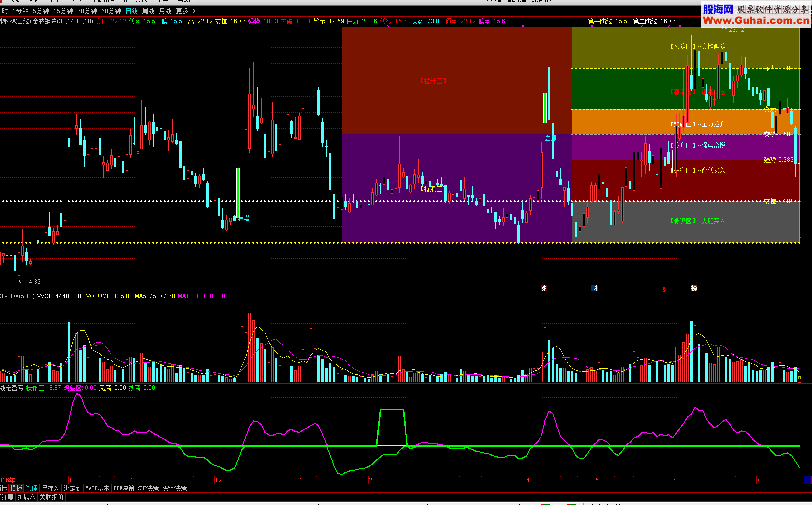The height and width of the screenshot is (505, 812).
Task: Select the MACD基本 indicator template
Action: click(97, 488)
